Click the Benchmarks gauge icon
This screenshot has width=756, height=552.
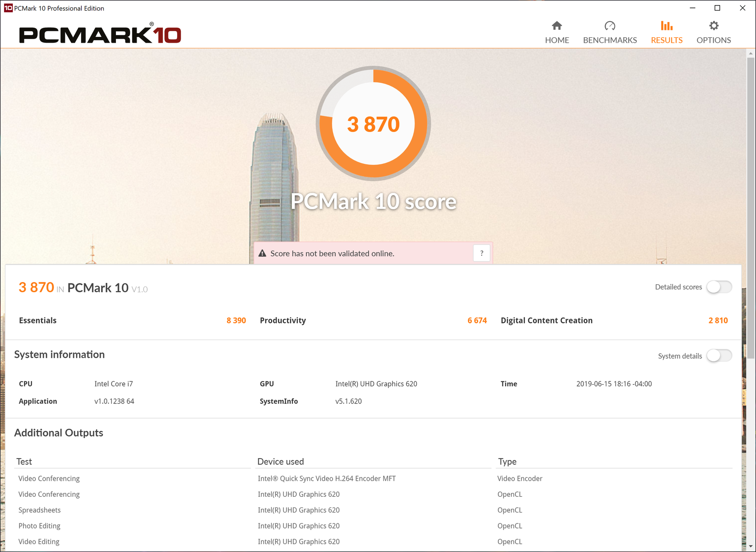610,26
